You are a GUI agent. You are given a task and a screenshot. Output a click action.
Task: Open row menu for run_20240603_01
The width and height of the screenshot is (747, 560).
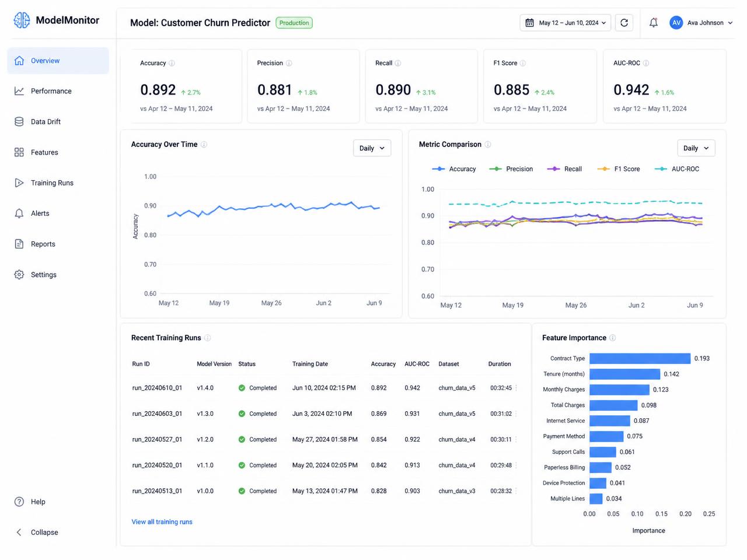(x=516, y=414)
